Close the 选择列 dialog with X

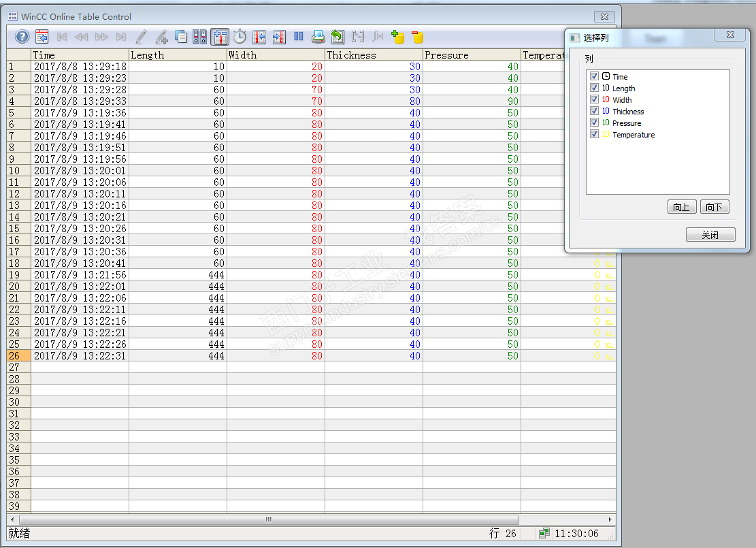point(730,35)
